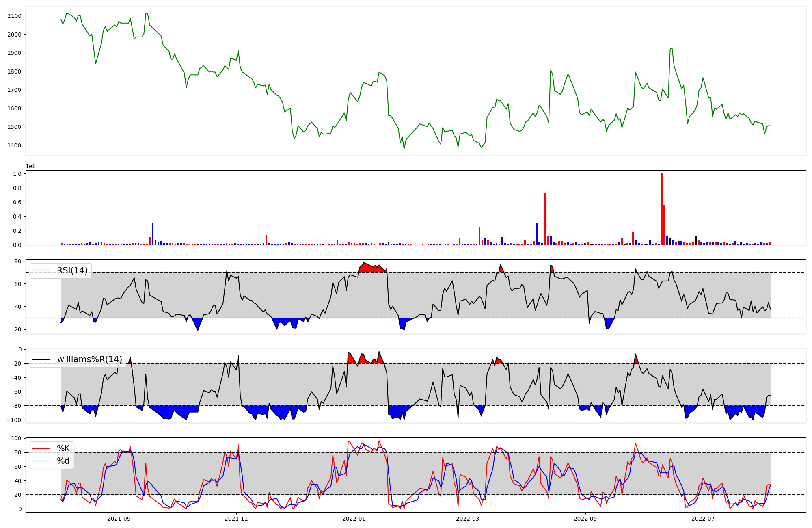Click the 1e8 volume scale label

[30, 166]
